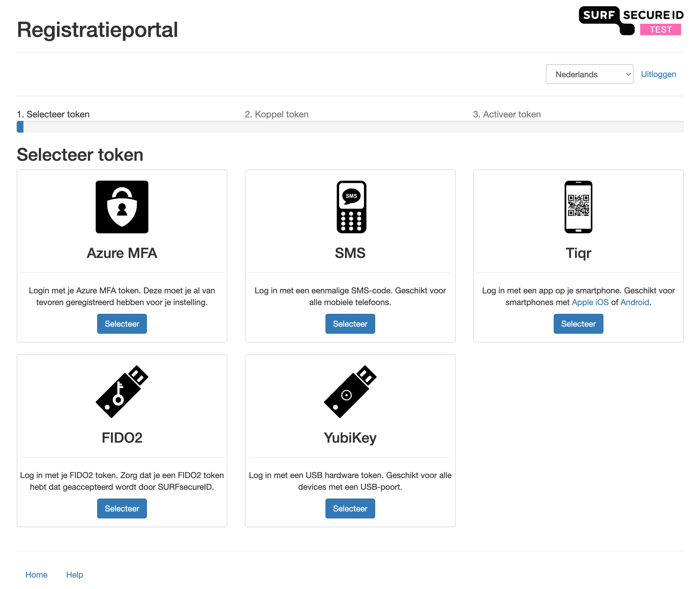Select the Azure MFA token
The image size is (700, 589).
[x=122, y=323]
